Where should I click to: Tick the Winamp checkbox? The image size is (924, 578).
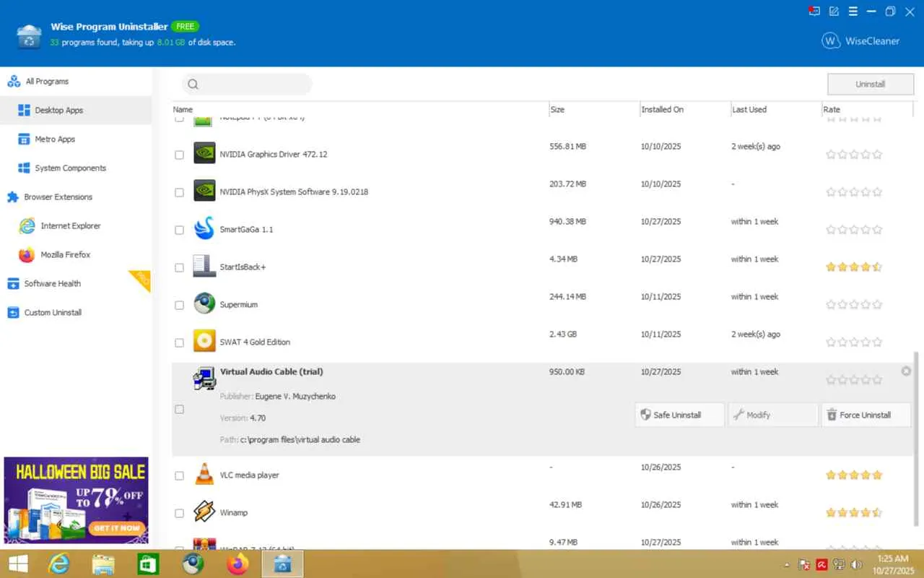pos(179,513)
